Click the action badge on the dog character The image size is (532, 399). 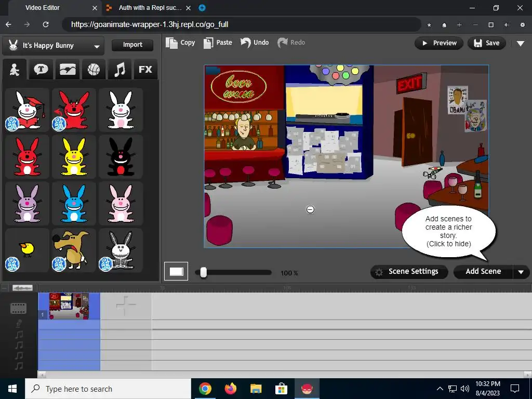tap(59, 264)
